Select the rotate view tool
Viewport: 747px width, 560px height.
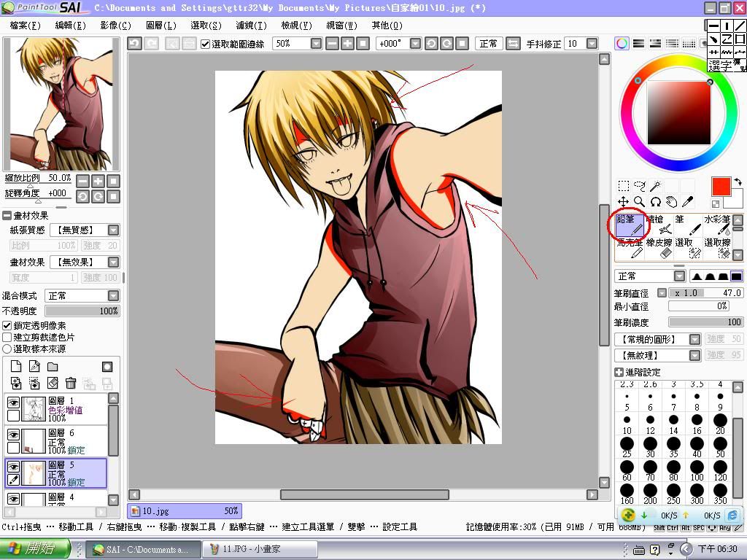pyautogui.click(x=656, y=202)
